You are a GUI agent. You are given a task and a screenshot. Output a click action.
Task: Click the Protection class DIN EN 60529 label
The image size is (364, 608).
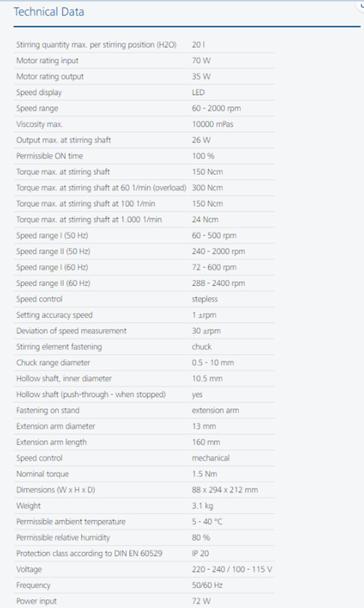click(89, 554)
